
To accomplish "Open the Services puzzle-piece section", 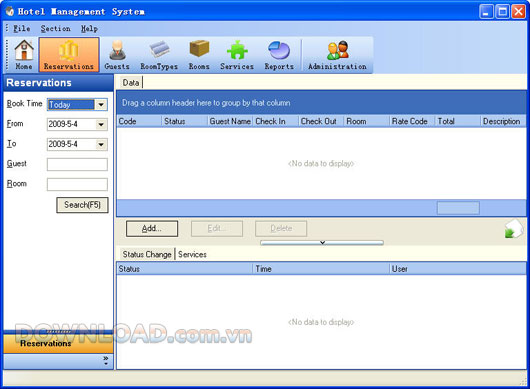I will coord(237,55).
